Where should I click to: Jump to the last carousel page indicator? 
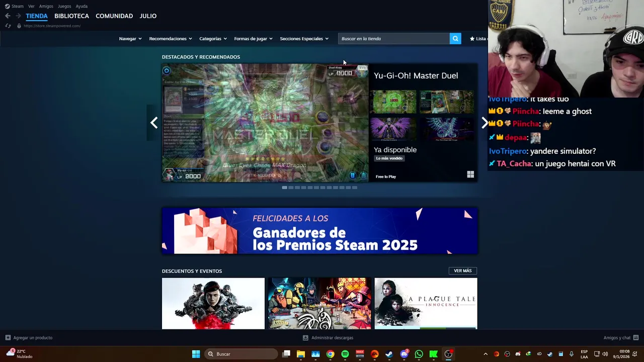[x=355, y=188]
